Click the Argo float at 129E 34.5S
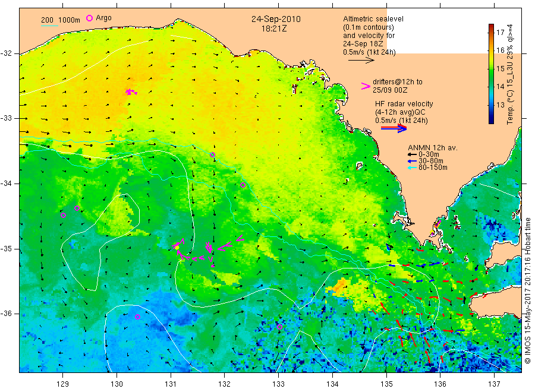535x392 pixels. (63, 216)
